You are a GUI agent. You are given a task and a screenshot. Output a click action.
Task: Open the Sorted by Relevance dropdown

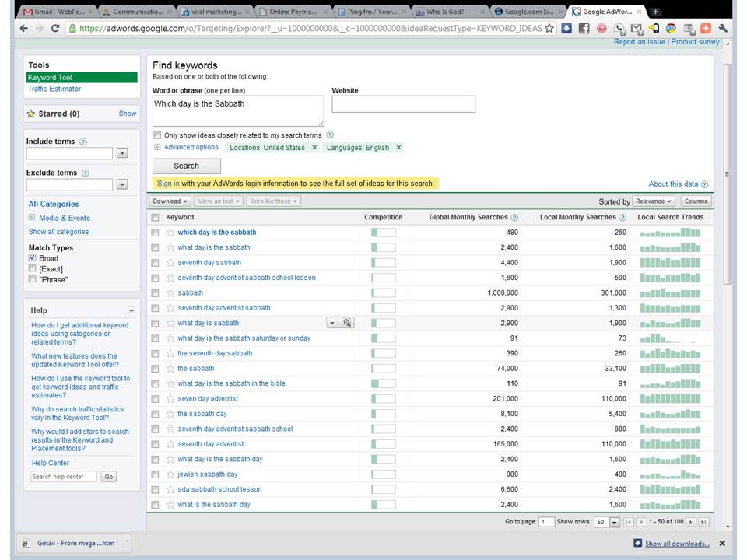tap(654, 201)
